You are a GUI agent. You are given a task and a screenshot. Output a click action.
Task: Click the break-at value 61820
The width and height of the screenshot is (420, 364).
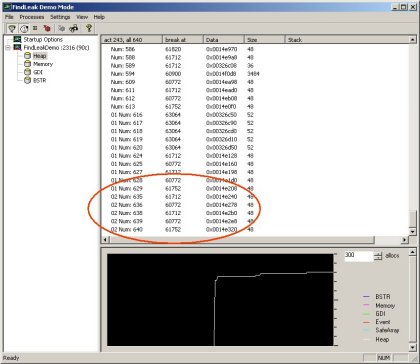173,49
